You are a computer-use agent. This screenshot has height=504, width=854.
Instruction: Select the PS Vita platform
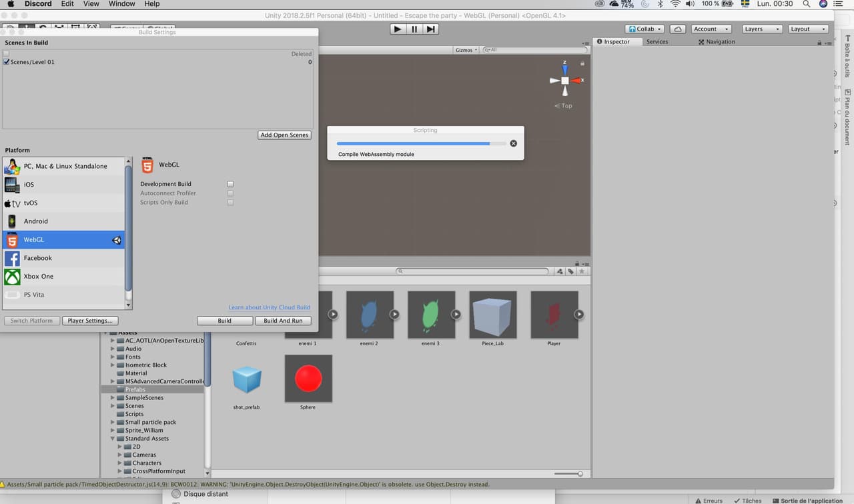[x=64, y=295]
